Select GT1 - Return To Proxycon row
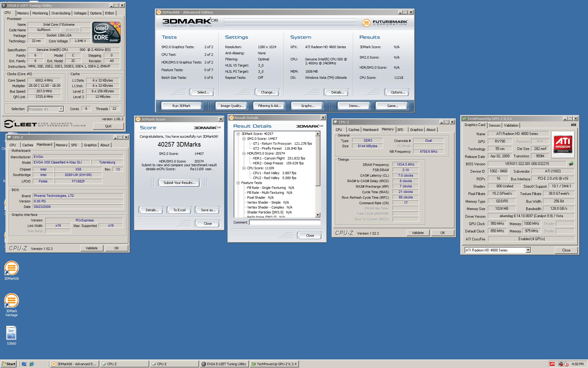The width and height of the screenshot is (588, 368). [x=282, y=144]
